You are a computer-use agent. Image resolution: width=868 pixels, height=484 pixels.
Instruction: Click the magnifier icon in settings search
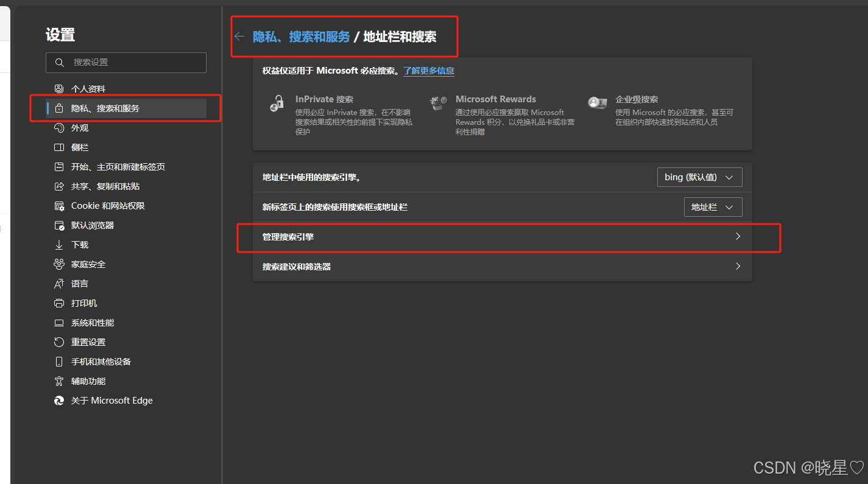(59, 63)
